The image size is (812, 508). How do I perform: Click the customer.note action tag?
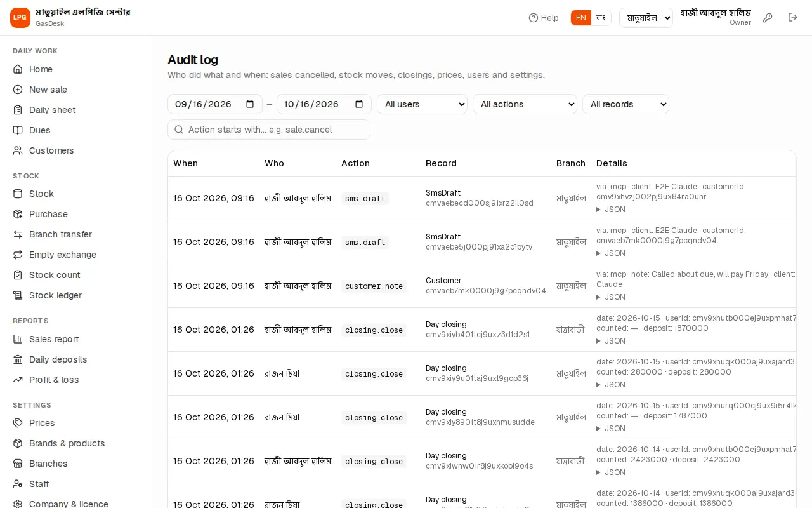374,286
